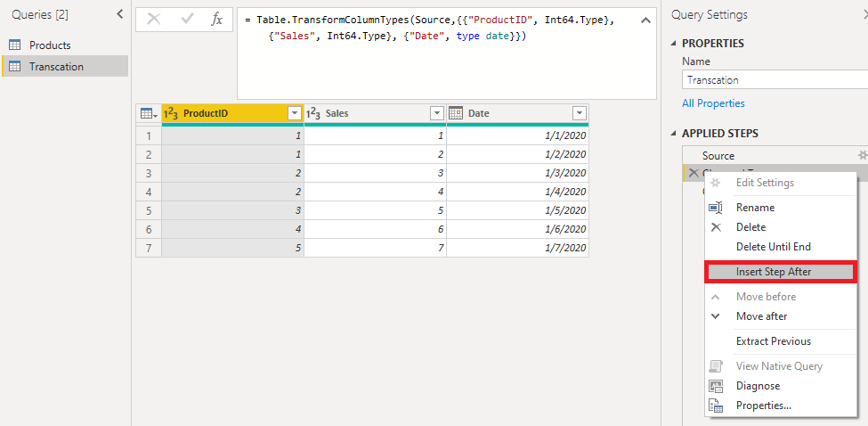Select the Date column header
This screenshot has width=868, height=426.
[517, 113]
